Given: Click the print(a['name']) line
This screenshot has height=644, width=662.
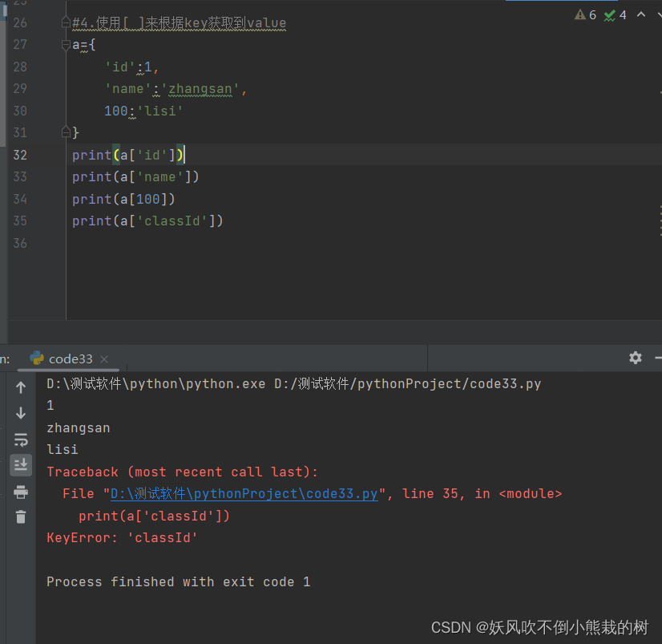Looking at the screenshot, I should coord(135,177).
